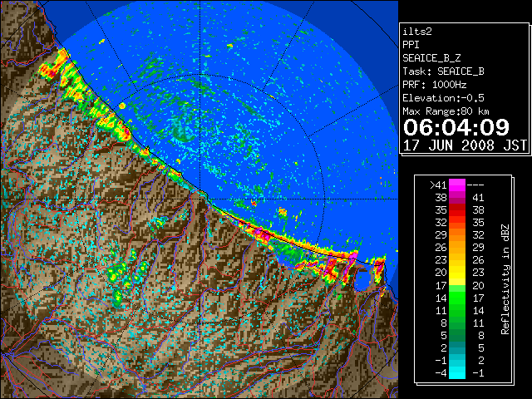The image size is (532, 399).
Task: Click the 'ilts2' radar site label
Action: pos(417,32)
